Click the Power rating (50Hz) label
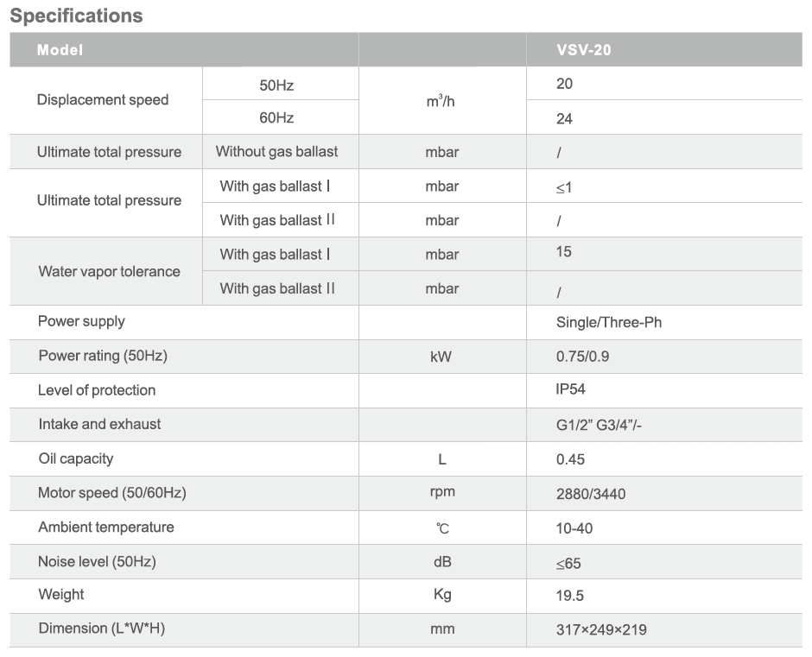This screenshot has height=657, width=812. point(102,356)
